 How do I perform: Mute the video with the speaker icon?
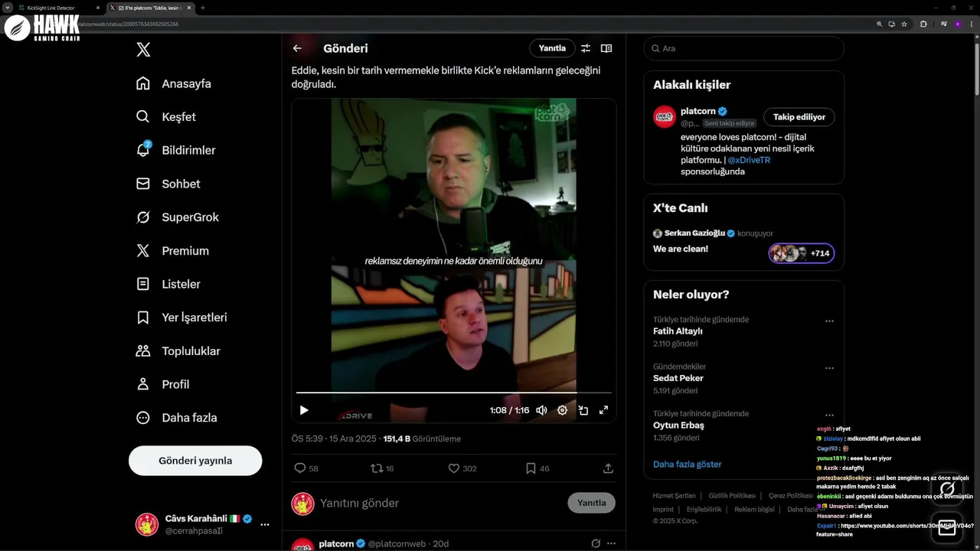(541, 410)
